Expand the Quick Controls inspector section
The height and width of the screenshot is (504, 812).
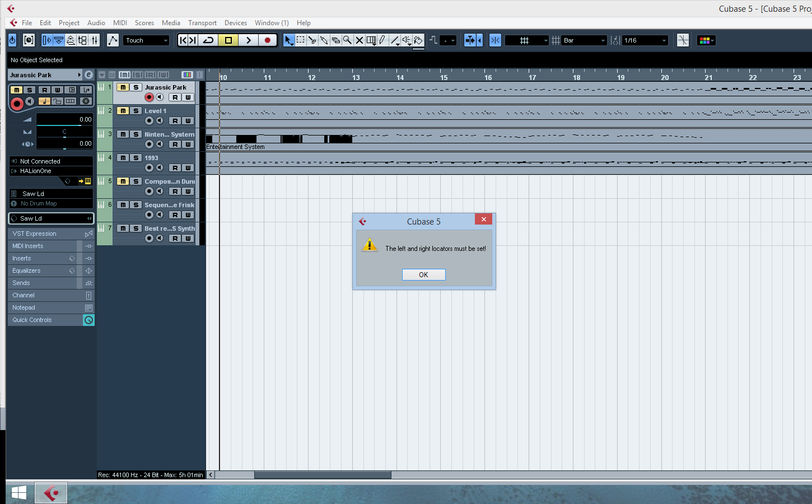(x=51, y=320)
